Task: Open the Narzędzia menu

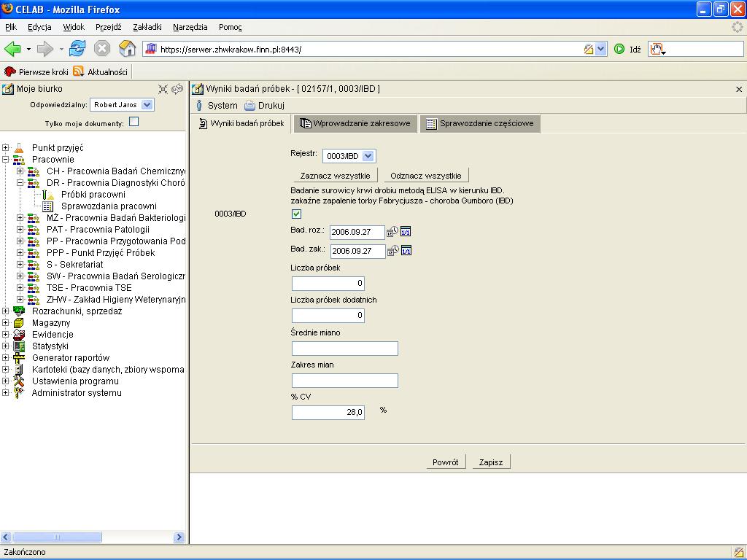Action: click(x=190, y=27)
